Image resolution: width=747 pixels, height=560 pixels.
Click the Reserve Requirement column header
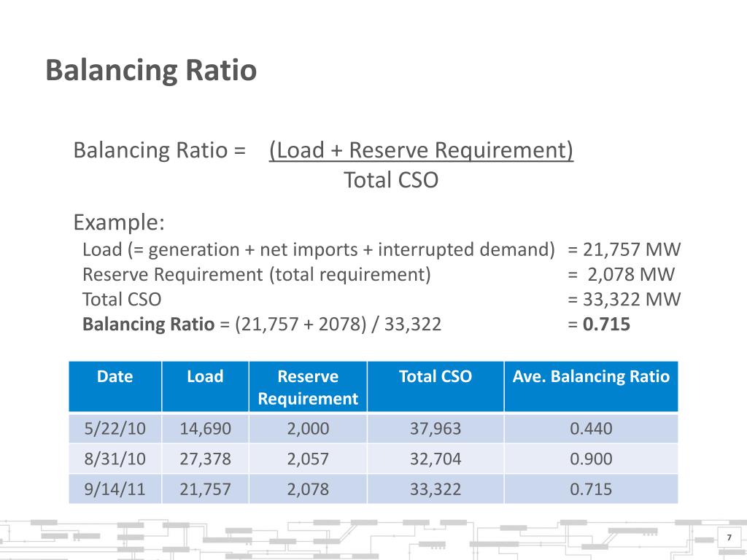tap(308, 387)
